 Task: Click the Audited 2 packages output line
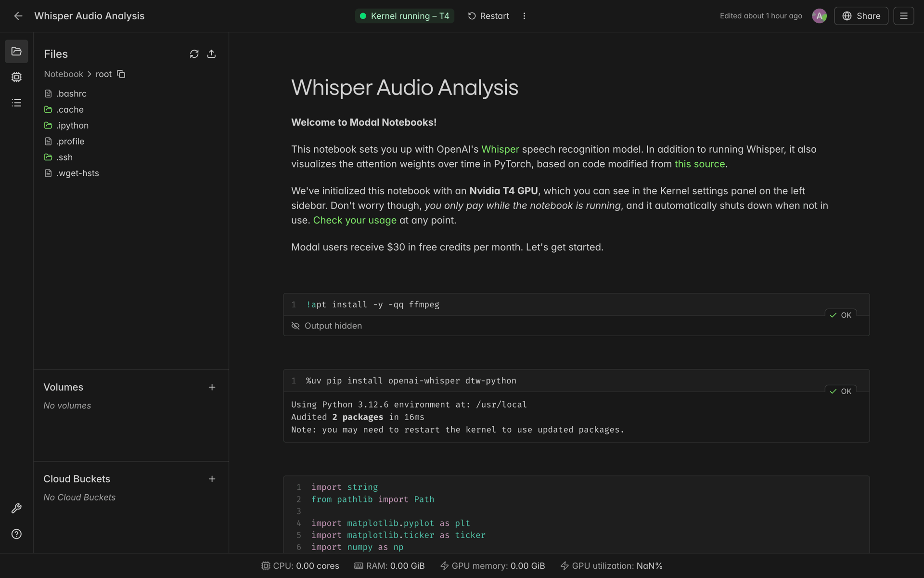pyautogui.click(x=358, y=417)
